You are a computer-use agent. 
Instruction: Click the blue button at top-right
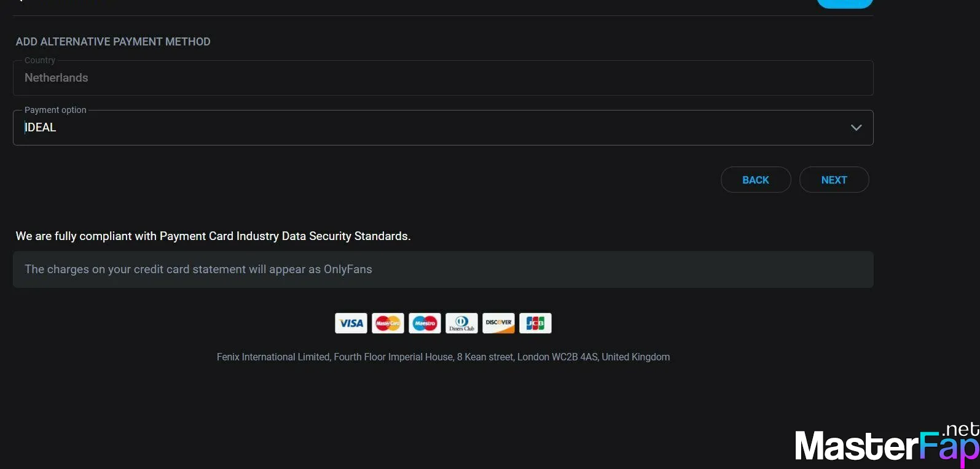[844, 3]
